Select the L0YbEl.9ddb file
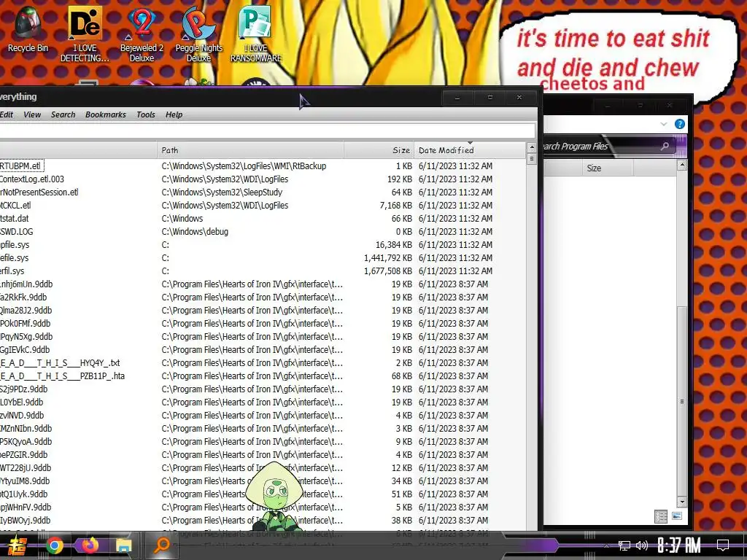 pos(263,402)
